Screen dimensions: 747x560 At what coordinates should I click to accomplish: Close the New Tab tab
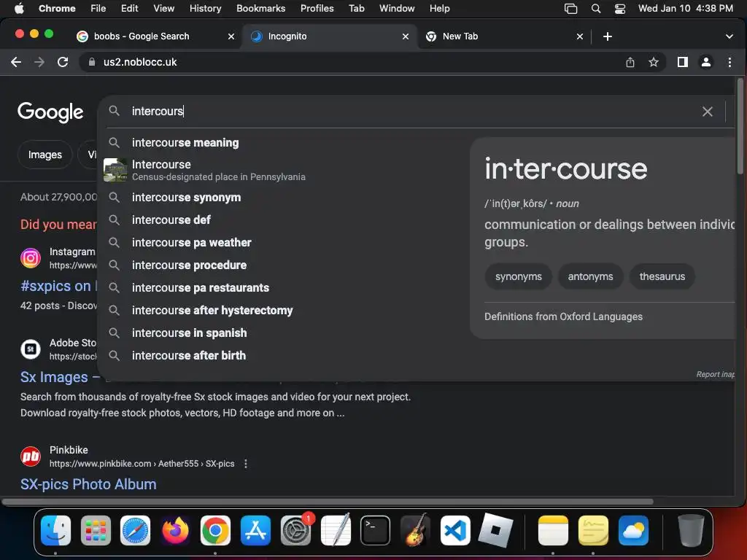pyautogui.click(x=580, y=36)
